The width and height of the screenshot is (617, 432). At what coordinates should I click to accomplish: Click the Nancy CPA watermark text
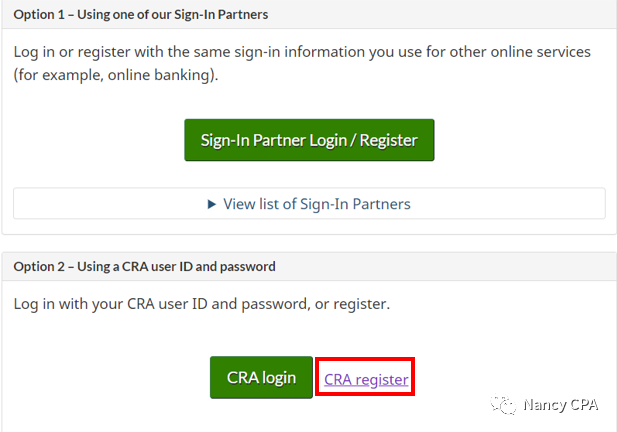pos(561,404)
